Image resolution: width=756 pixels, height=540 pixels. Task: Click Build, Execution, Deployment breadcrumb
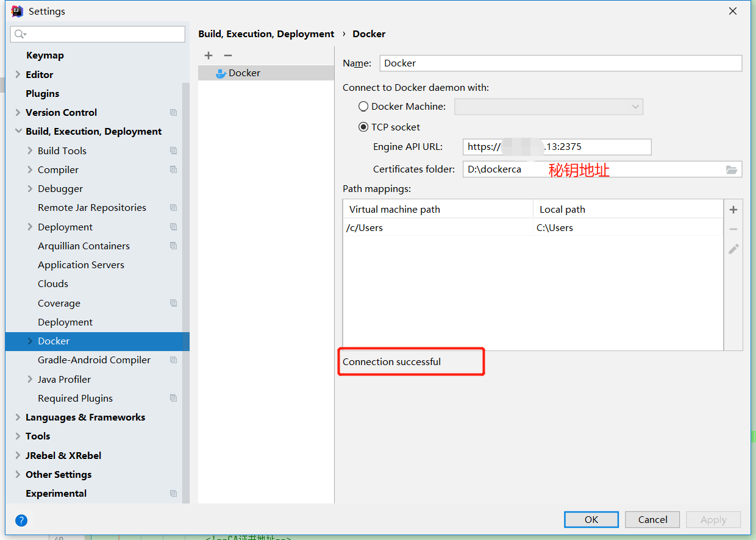click(266, 34)
